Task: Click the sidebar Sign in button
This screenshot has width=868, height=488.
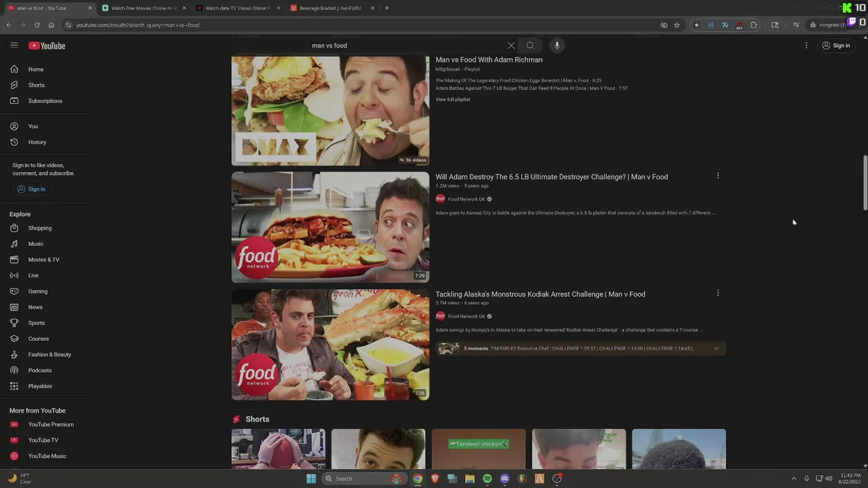Action: (31, 189)
